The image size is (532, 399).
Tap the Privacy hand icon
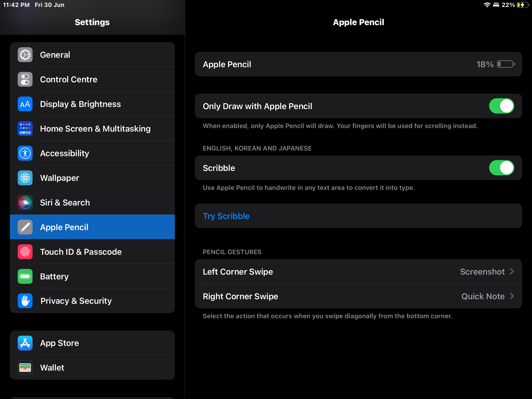(x=25, y=301)
